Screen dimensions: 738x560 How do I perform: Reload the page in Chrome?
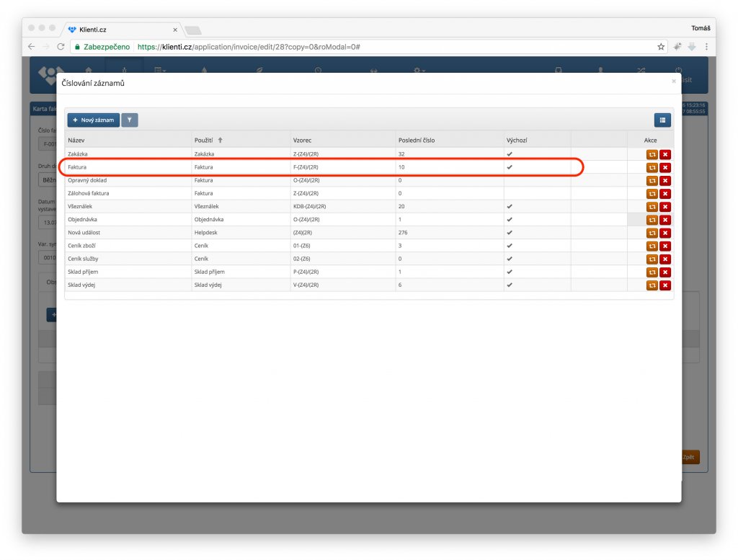[x=61, y=46]
